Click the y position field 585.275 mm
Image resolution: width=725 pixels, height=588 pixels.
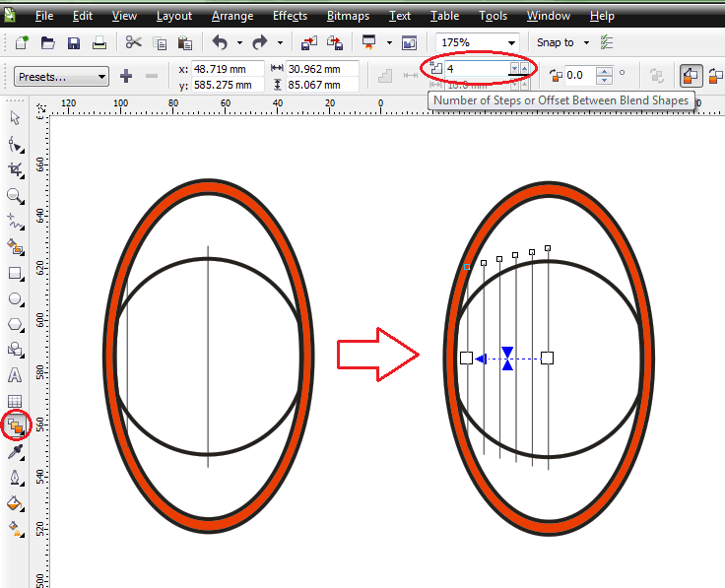(228, 85)
